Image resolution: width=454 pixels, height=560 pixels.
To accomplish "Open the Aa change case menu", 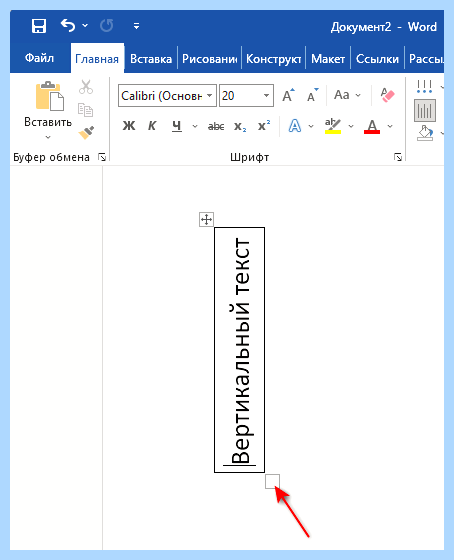I will pyautogui.click(x=347, y=95).
